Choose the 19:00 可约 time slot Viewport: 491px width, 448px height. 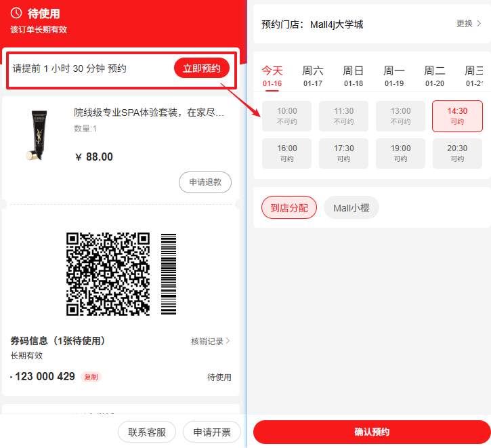click(x=400, y=153)
